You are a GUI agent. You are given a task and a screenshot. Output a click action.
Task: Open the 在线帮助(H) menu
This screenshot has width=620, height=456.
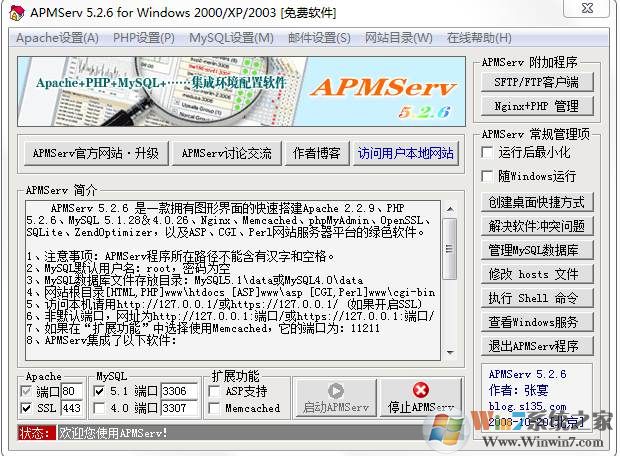pyautogui.click(x=479, y=38)
